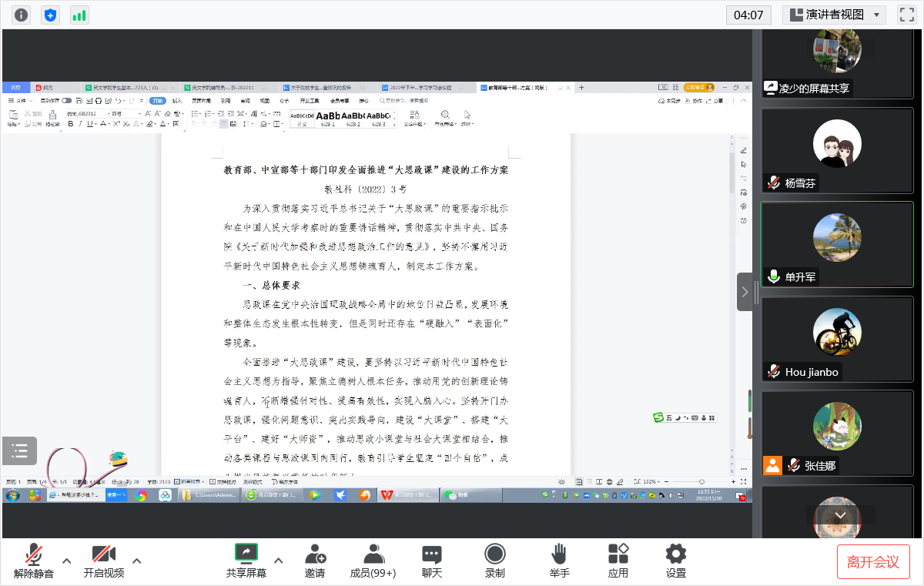This screenshot has height=586, width=924.
Task: Raise hand in the meeting
Action: pos(559,561)
